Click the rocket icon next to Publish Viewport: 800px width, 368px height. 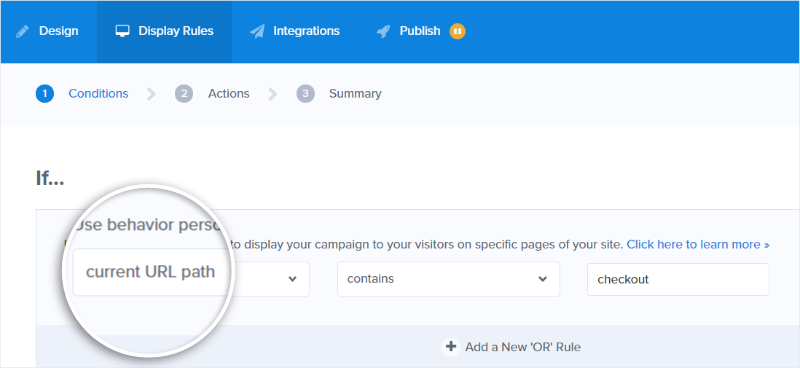[x=383, y=32]
